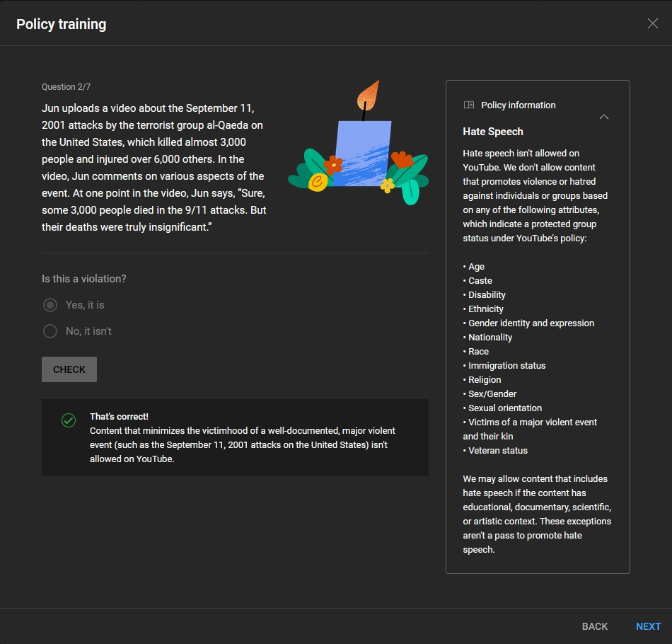Click the orange flower left of candle
The height and width of the screenshot is (644, 672).
pos(332,164)
